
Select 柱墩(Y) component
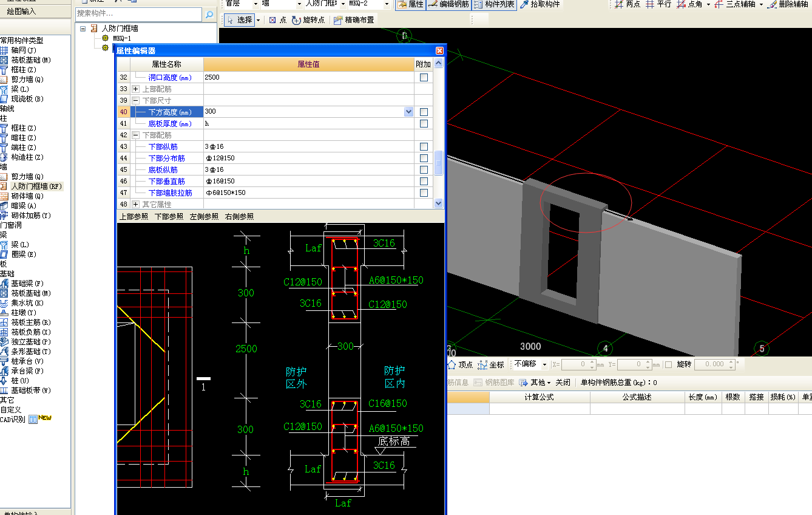(23, 313)
